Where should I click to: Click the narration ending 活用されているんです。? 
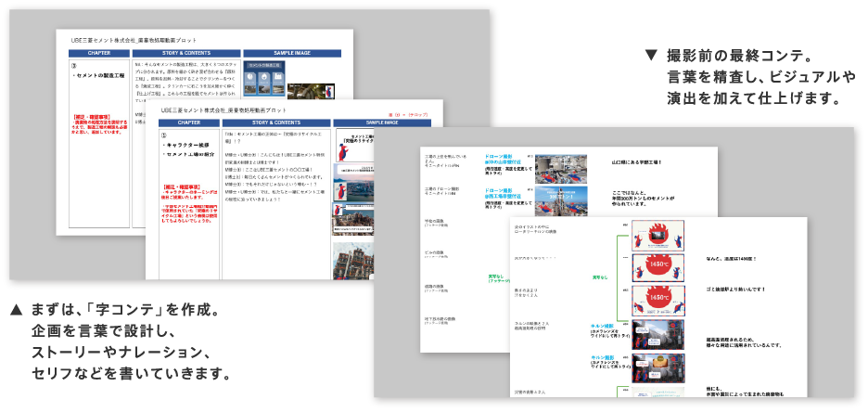click(744, 342)
